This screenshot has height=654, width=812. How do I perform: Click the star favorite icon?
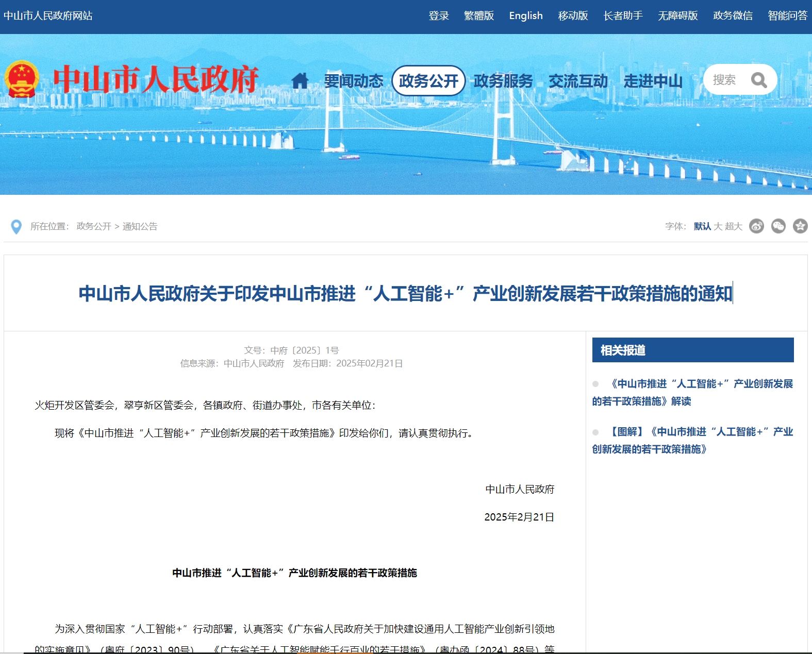800,226
